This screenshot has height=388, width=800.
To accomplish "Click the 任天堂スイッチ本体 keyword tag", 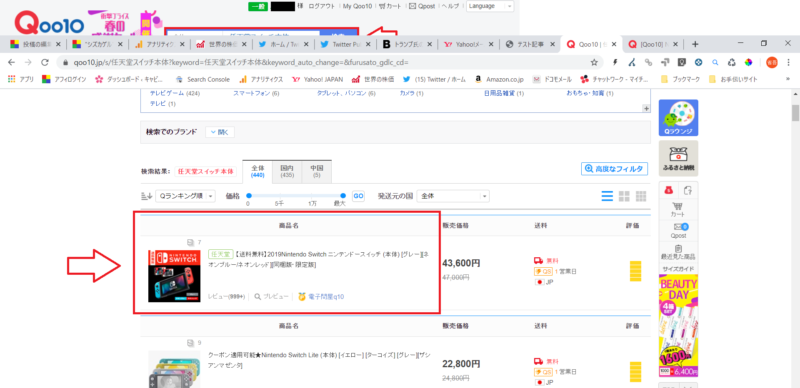I will [x=206, y=172].
